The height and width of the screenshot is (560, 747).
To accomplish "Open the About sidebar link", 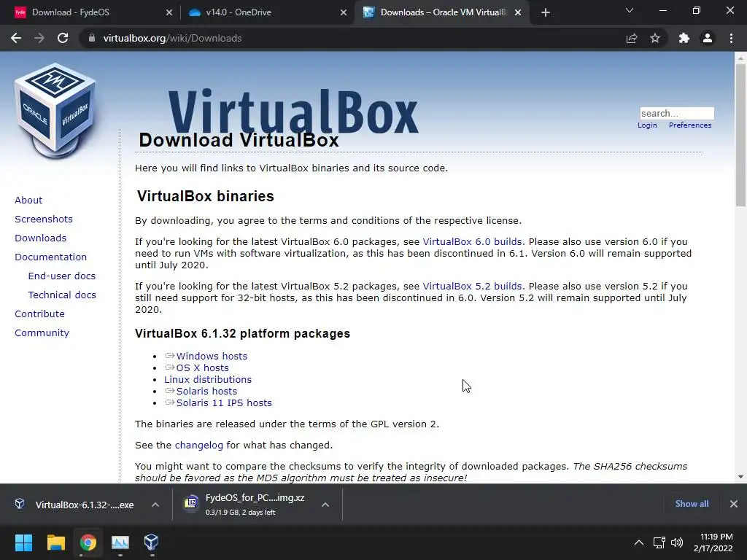I will pos(28,200).
